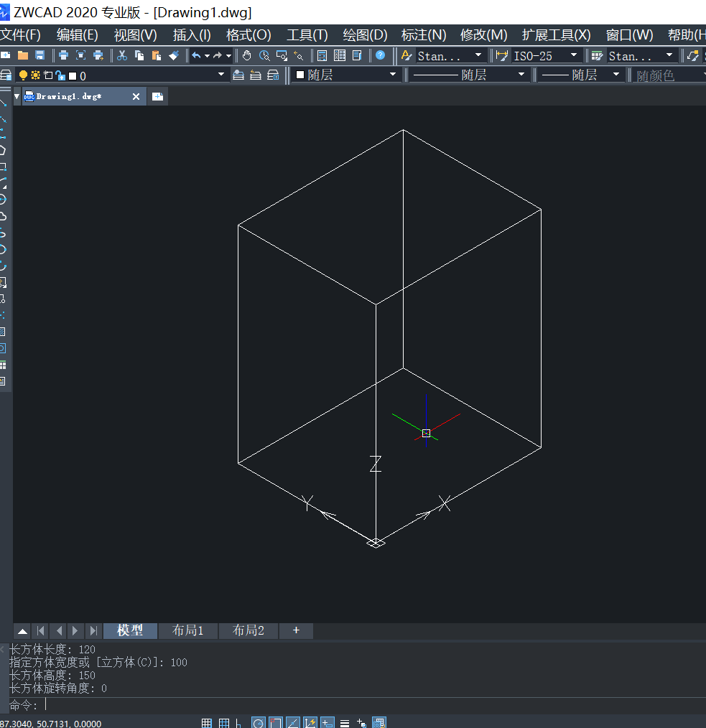Open the linetype 随层 dropdown

coord(521,74)
